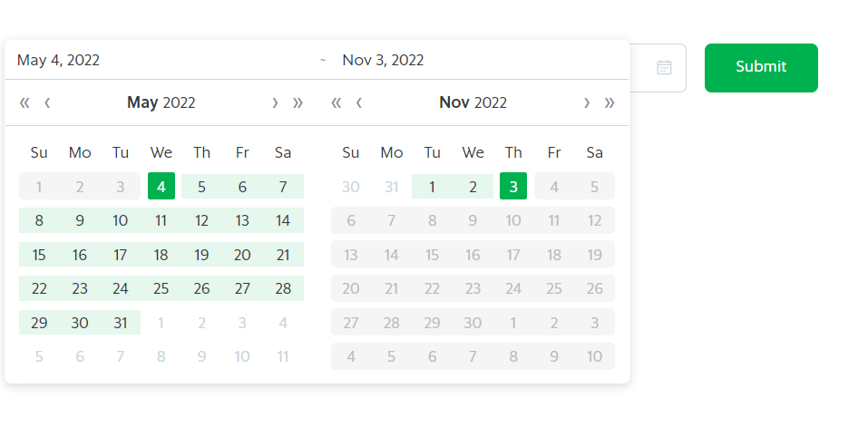
Task: Click the calendar icon in date field
Action: pyautogui.click(x=664, y=67)
